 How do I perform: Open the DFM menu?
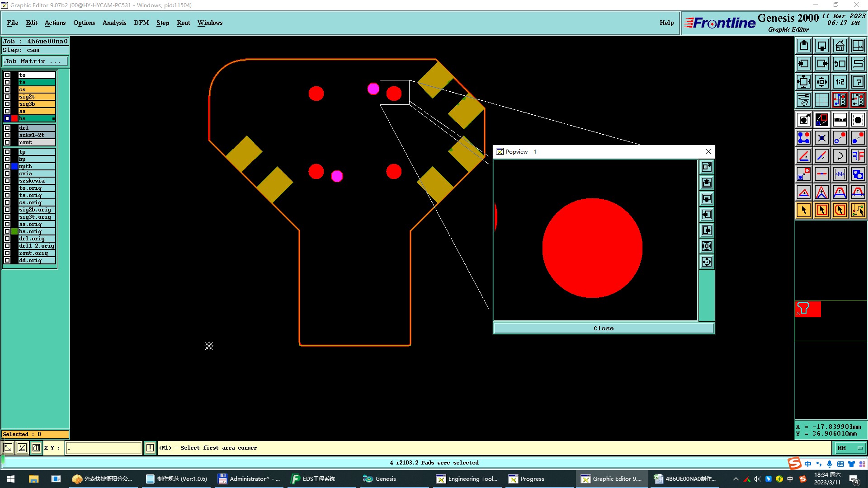(141, 23)
